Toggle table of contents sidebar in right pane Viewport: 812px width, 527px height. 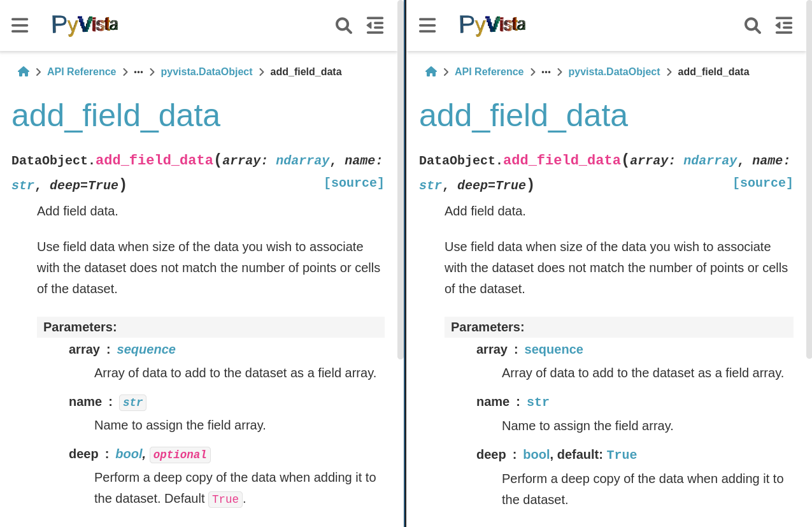click(784, 25)
